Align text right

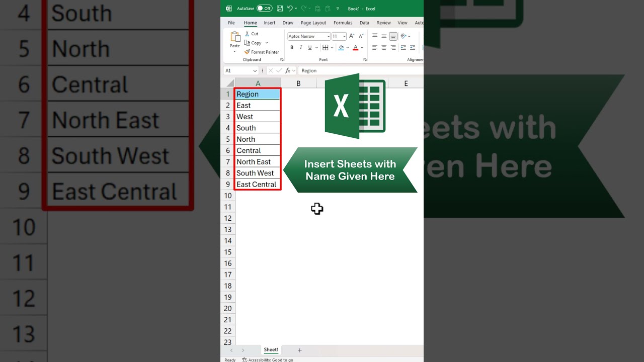click(393, 48)
